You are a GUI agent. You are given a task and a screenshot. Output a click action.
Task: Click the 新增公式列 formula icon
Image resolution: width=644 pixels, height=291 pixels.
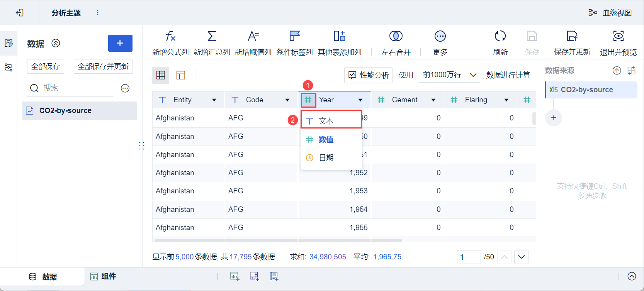(170, 37)
